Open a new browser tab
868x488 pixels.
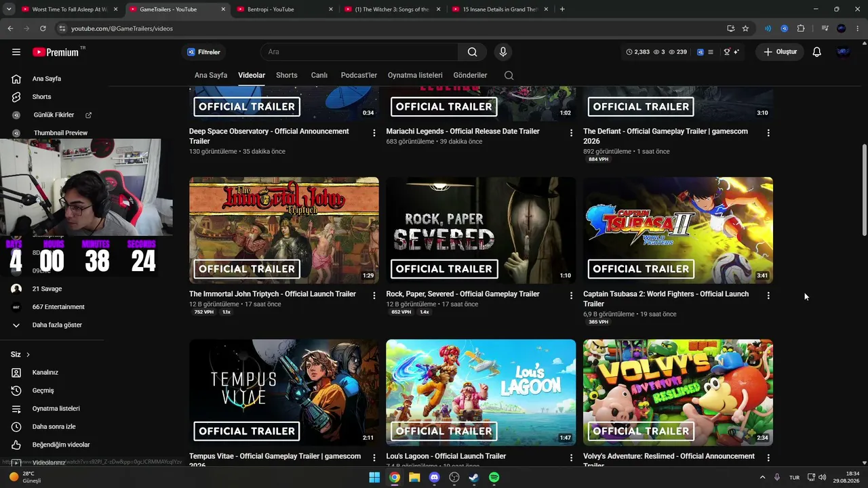562,9
